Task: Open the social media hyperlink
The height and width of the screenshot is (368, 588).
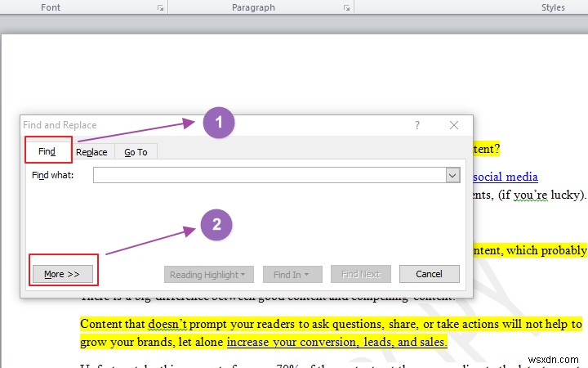Action: (506, 177)
